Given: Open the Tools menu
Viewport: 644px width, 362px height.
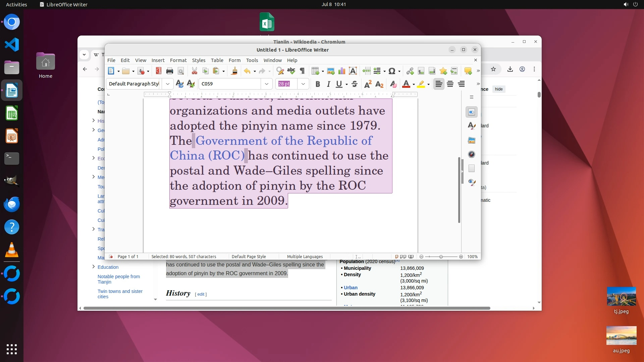Looking at the screenshot, I should [x=252, y=60].
